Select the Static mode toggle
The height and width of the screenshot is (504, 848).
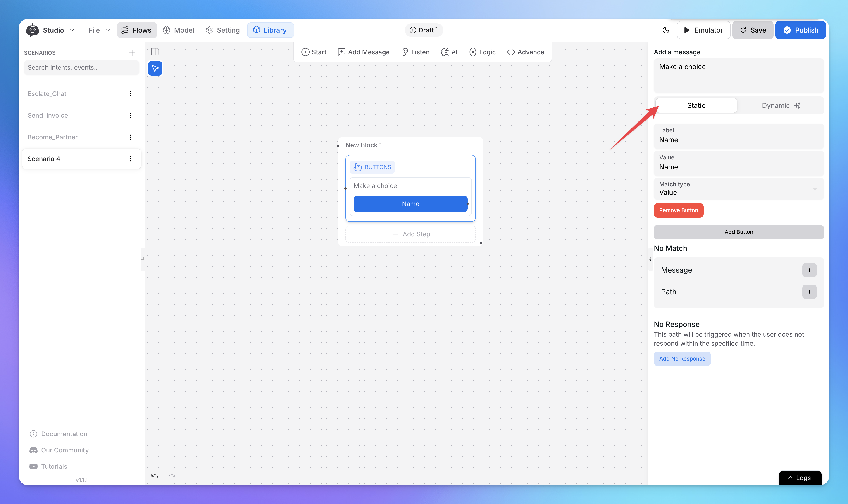pyautogui.click(x=696, y=106)
